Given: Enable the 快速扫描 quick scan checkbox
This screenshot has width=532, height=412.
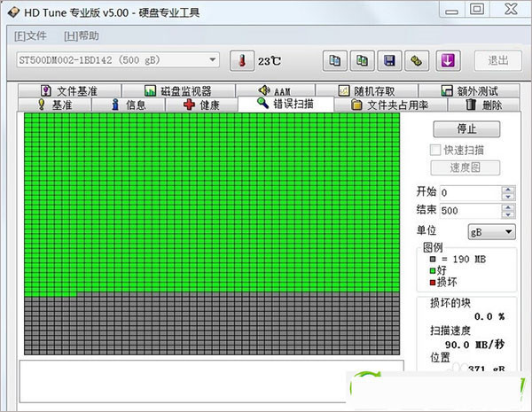Looking at the screenshot, I should click(x=435, y=150).
